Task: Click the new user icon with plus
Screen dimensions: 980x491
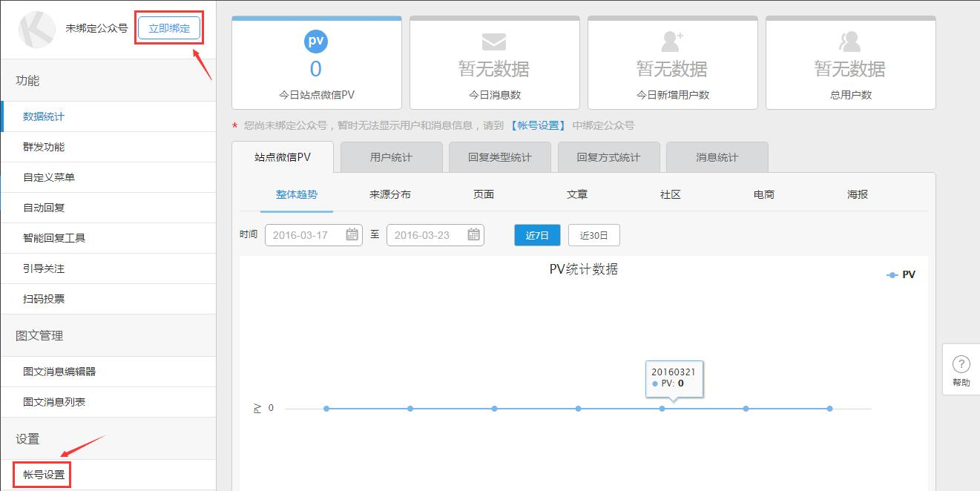Action: (x=672, y=41)
